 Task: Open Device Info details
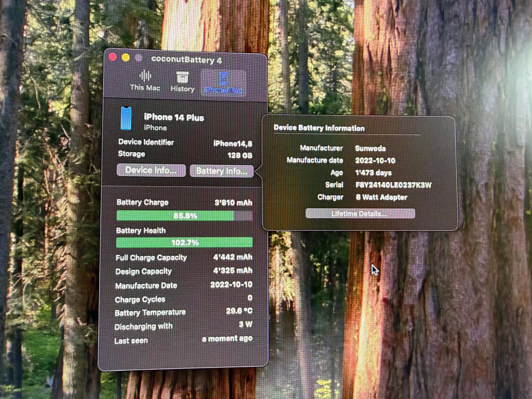(x=151, y=170)
